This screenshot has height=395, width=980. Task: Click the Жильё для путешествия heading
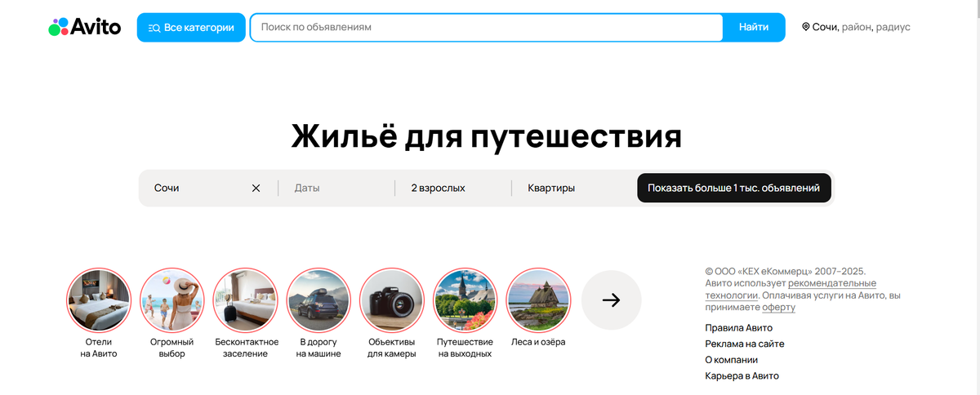tap(487, 135)
